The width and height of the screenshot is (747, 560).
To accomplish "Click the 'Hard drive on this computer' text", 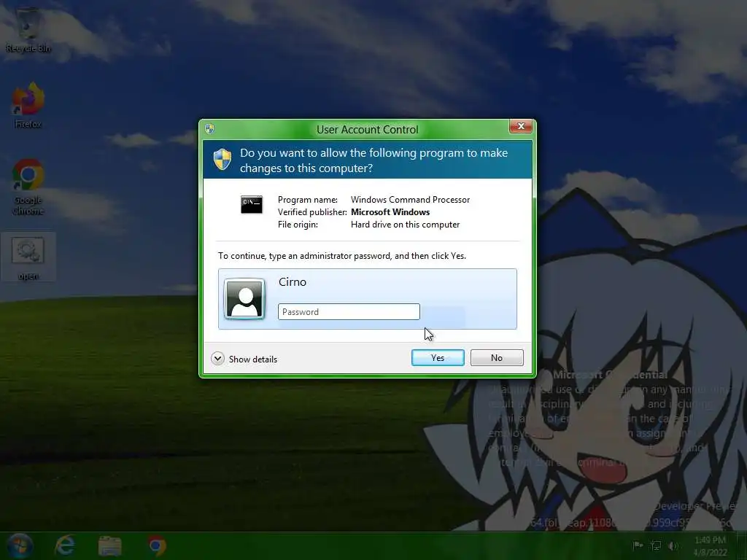I will [x=405, y=225].
